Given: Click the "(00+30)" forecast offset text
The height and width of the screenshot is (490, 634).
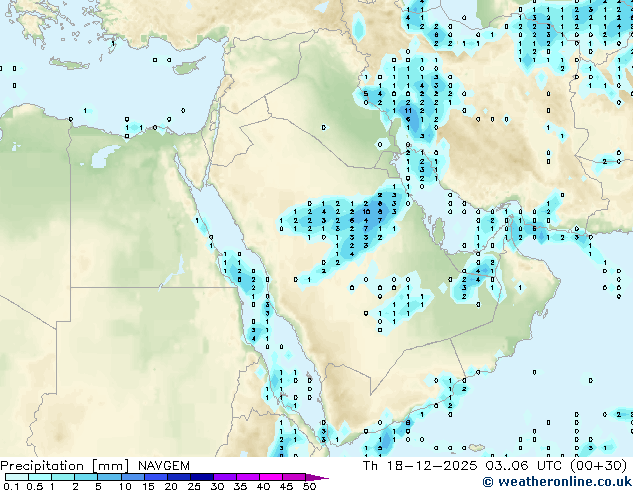Looking at the screenshot, I should click(599, 466).
